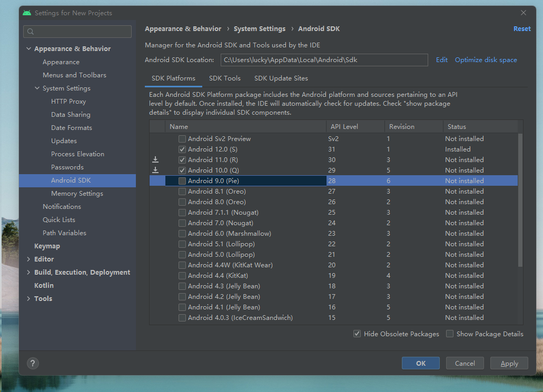Select the Android 4.4W (KitKat Wear) row
The width and height of the screenshot is (543, 392).
[x=333, y=265]
